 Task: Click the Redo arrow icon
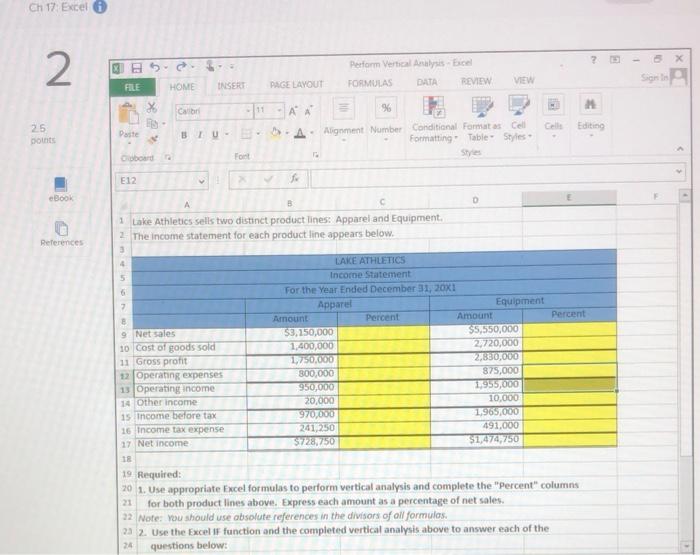click(x=181, y=67)
